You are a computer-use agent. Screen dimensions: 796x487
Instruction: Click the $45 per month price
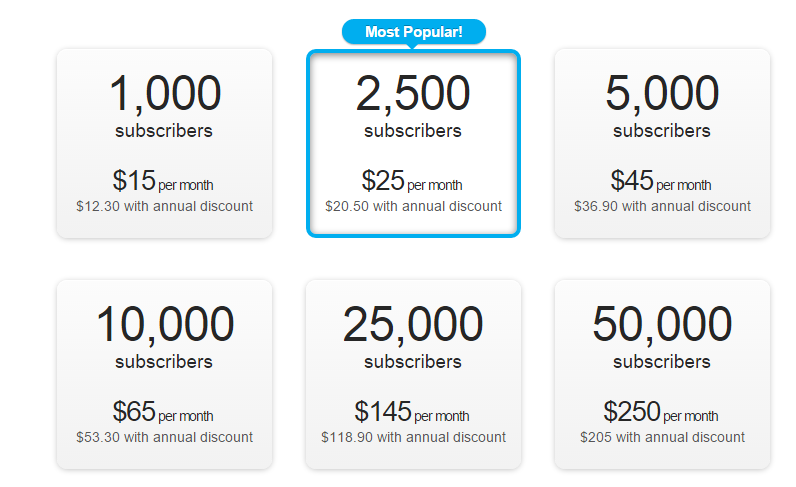click(x=660, y=181)
